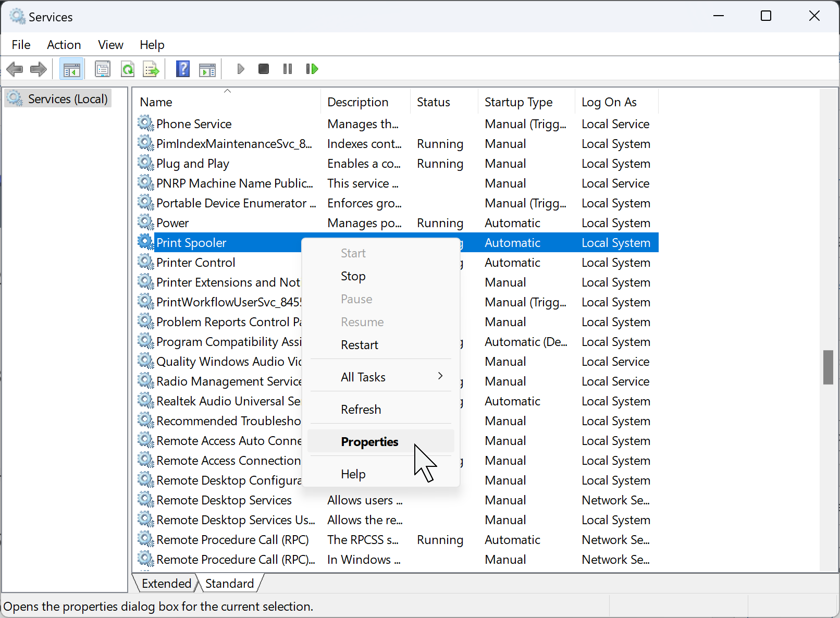Select the Portable Device Enumerator service
This screenshot has height=618, width=840.
tap(397, 203)
